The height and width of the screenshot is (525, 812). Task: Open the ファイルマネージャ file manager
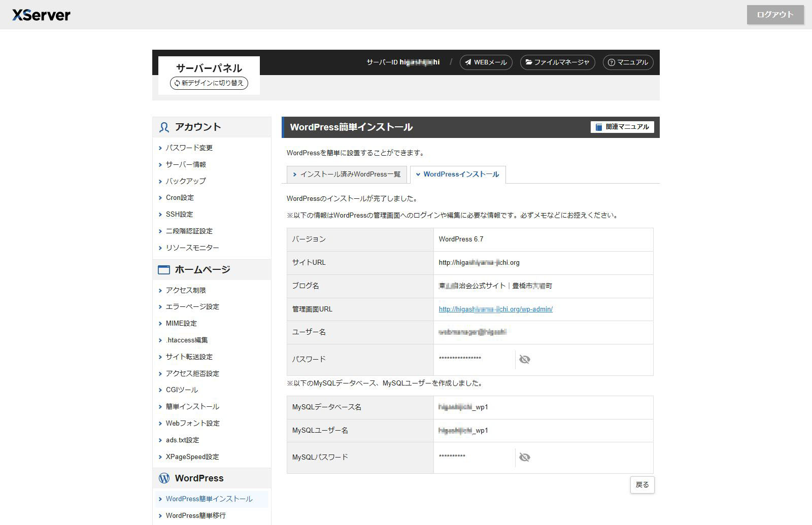coord(557,62)
